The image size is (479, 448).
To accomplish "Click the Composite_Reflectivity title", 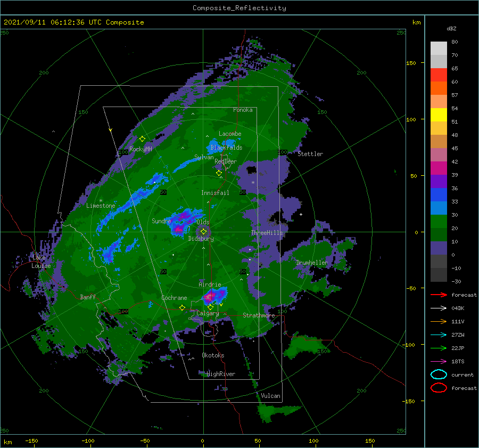I will pos(240,8).
